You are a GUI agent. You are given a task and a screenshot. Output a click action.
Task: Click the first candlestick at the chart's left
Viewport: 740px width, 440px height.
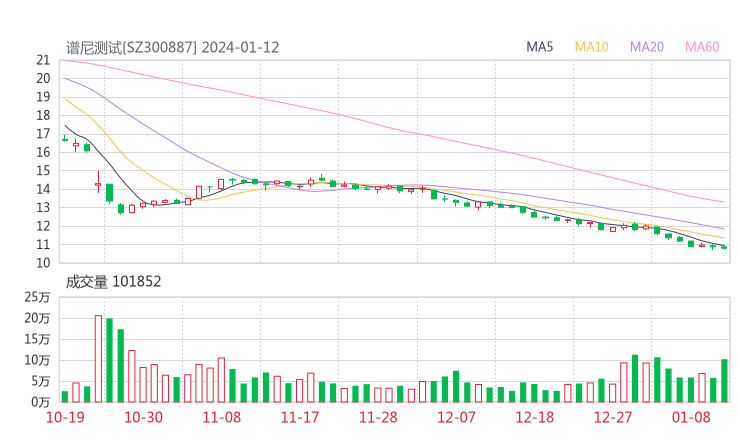(x=65, y=139)
